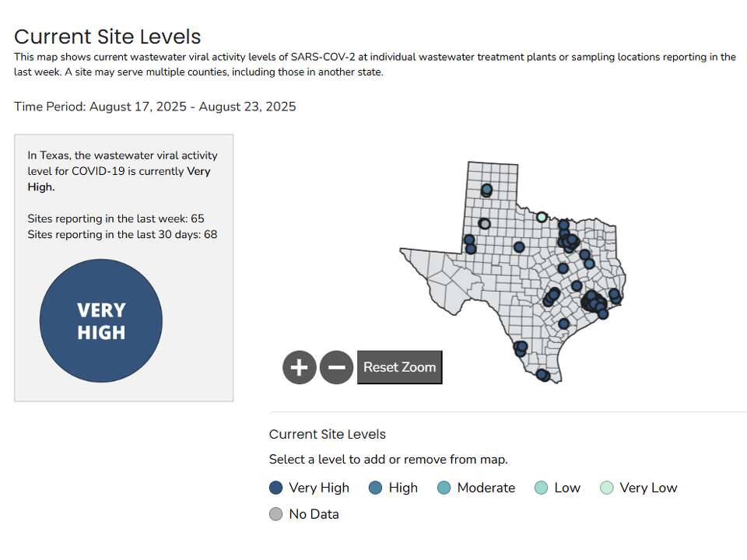Toggle the Low level legend item

tap(542, 488)
